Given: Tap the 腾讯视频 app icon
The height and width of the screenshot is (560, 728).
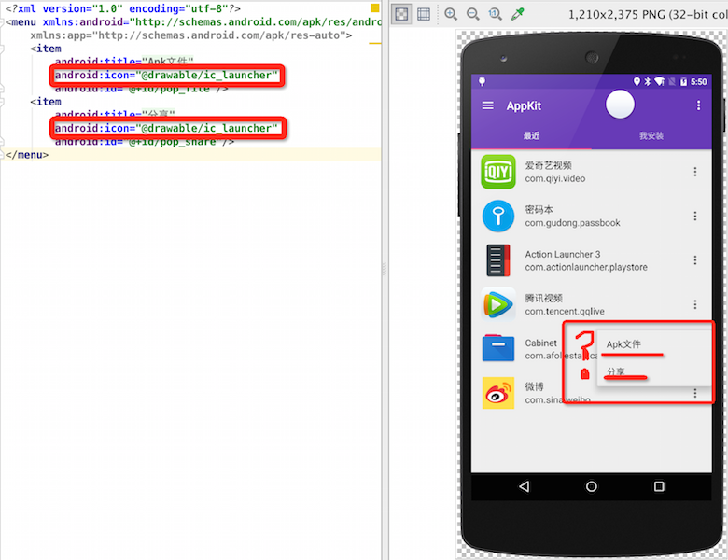Looking at the screenshot, I should (x=498, y=305).
